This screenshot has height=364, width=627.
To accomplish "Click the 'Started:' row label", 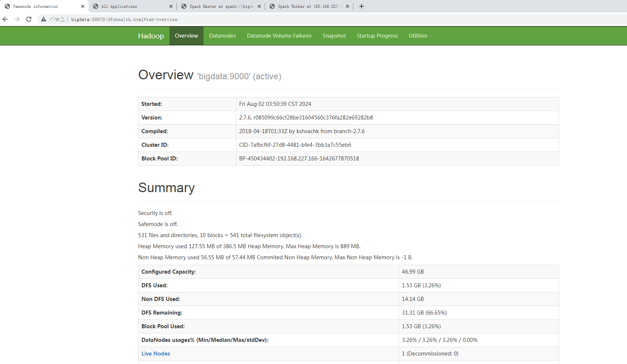I will (x=152, y=104).
